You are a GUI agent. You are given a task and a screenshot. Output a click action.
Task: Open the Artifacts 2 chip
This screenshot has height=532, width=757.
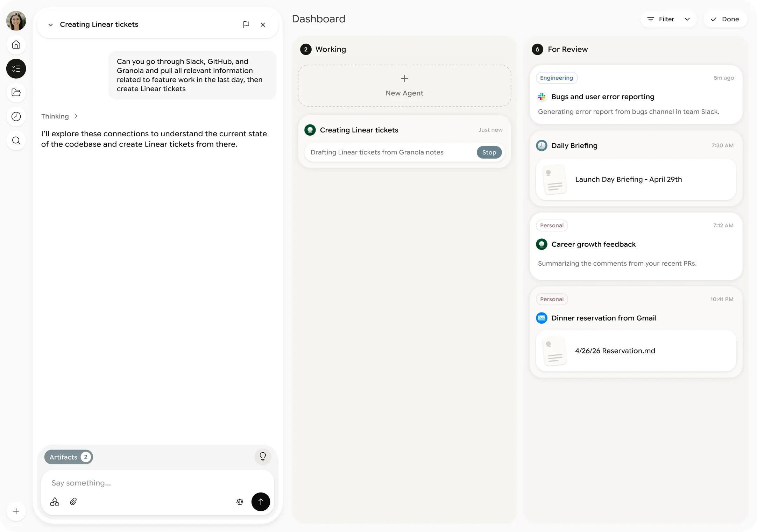69,457
